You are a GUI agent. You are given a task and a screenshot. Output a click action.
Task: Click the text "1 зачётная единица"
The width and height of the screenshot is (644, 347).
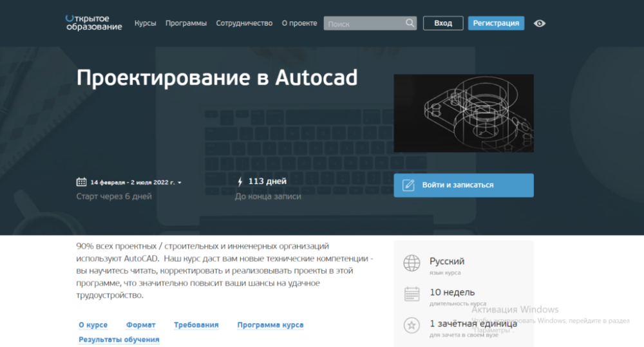pyautogui.click(x=473, y=324)
